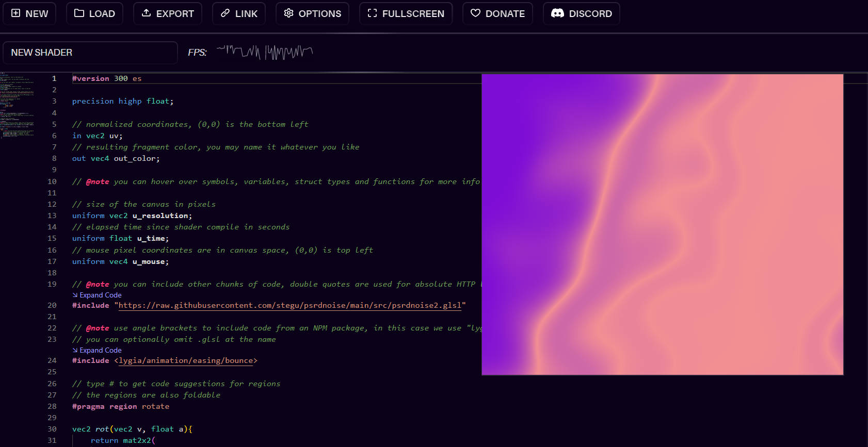
Task: Click the FPS graph display
Action: pos(264,52)
